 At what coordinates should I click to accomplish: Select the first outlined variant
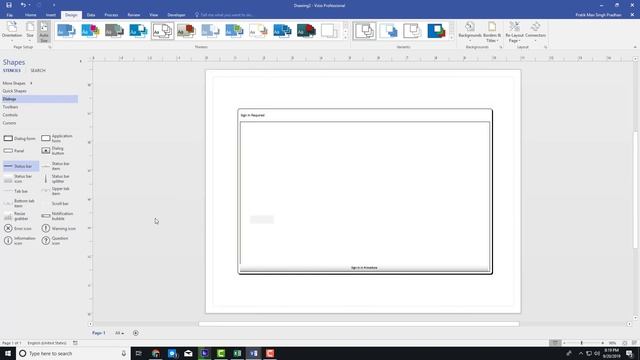[x=364, y=31]
